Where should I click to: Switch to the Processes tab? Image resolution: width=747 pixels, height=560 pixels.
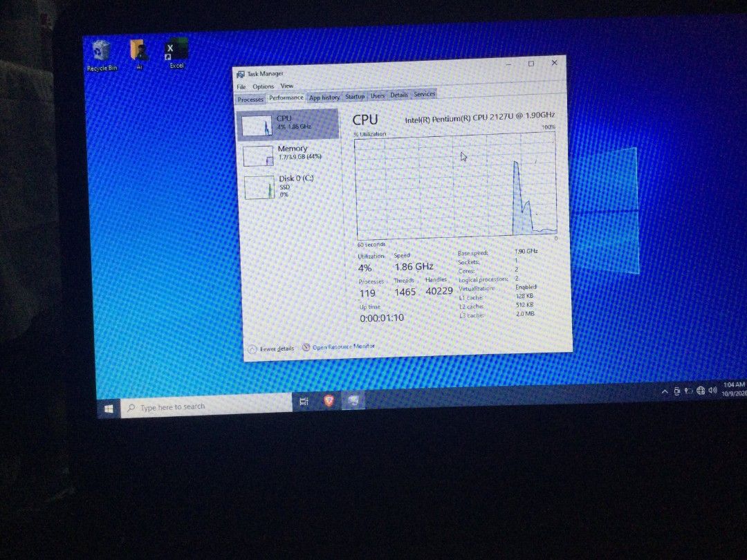(x=250, y=99)
